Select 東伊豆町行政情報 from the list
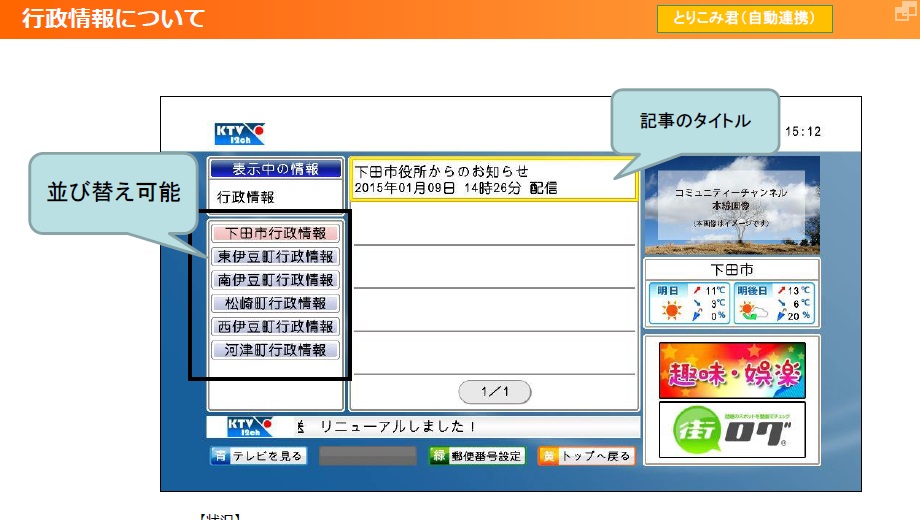 tap(276, 257)
